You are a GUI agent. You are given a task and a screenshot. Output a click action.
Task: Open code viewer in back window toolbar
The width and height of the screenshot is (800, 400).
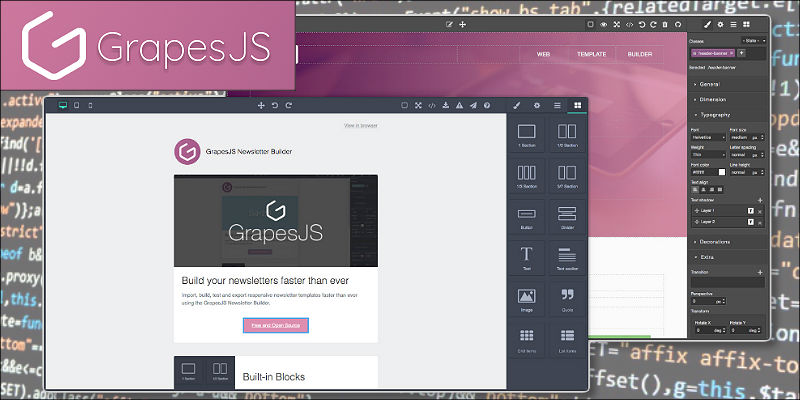pos(630,24)
